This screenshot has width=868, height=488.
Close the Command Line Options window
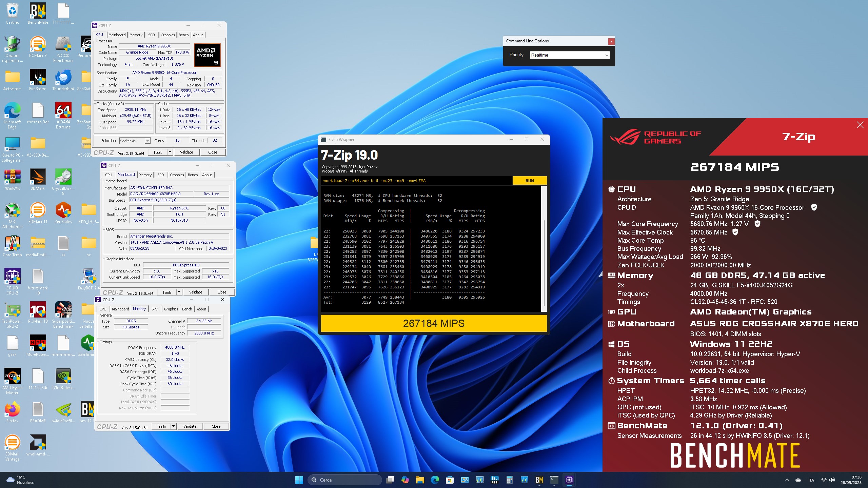611,41
